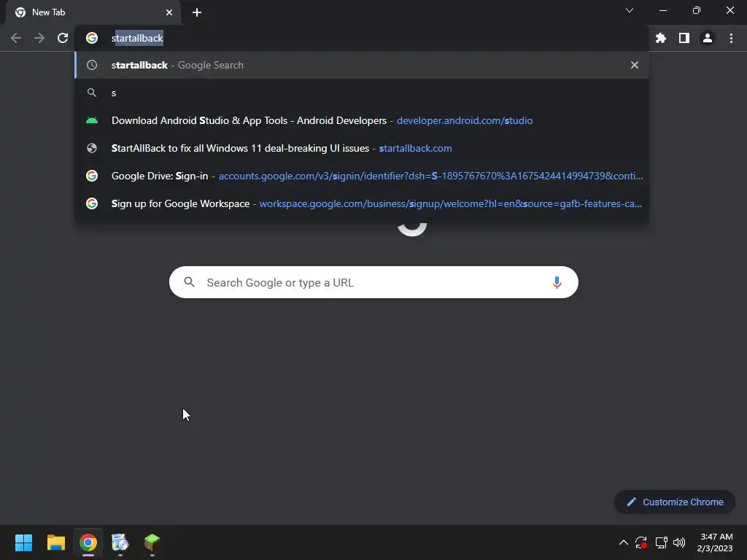Click magnifier icon in Google search box

[x=189, y=282]
